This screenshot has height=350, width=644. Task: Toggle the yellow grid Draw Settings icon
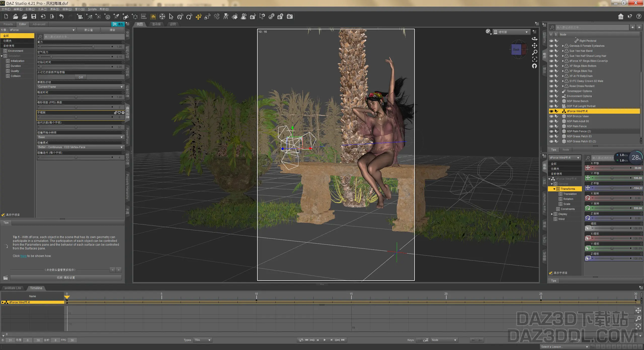click(153, 17)
